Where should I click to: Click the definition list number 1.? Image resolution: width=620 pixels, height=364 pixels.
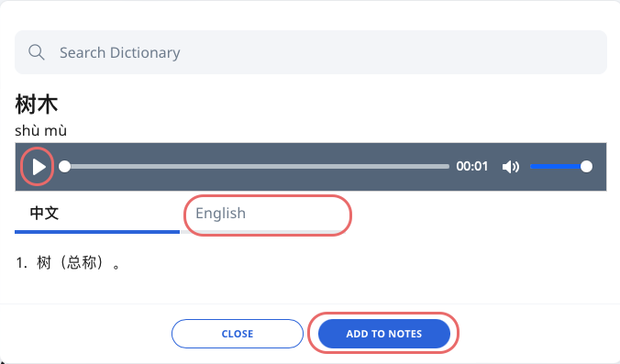21,262
